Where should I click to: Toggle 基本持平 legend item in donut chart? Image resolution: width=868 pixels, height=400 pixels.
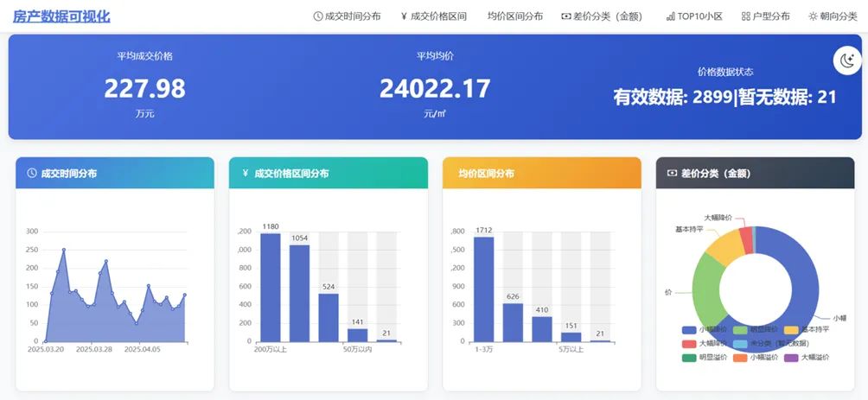tap(807, 329)
